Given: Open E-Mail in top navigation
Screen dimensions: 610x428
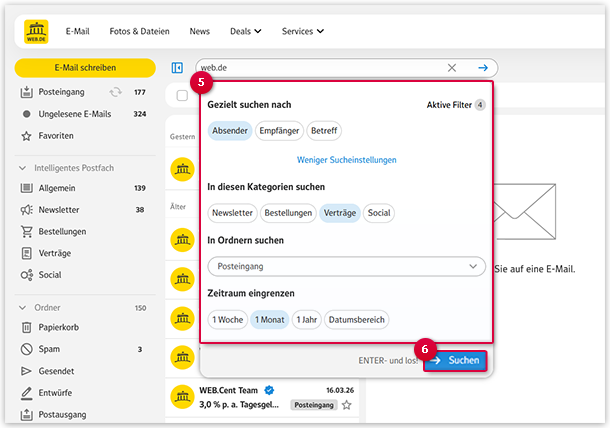Looking at the screenshot, I should [x=77, y=32].
